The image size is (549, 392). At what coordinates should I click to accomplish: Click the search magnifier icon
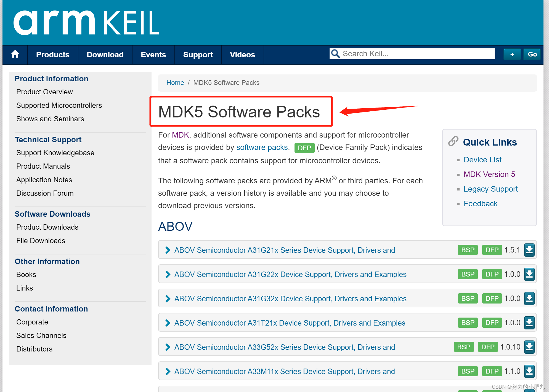335,54
